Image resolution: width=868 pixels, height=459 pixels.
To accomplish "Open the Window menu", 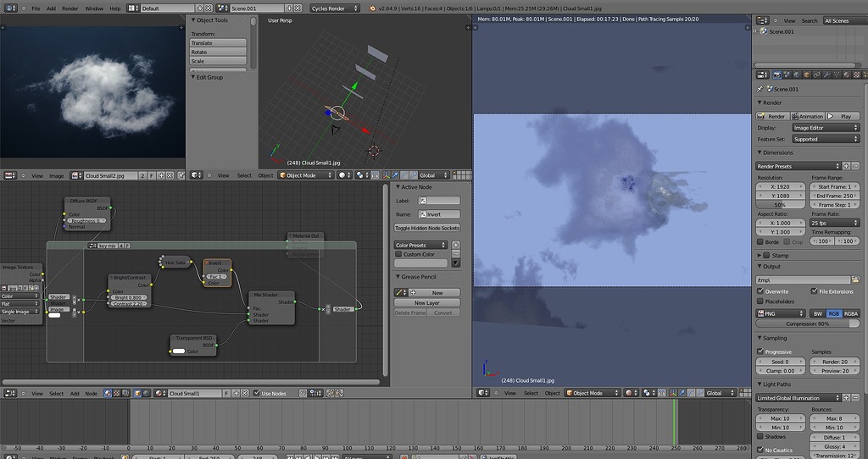I will pyautogui.click(x=94, y=8).
